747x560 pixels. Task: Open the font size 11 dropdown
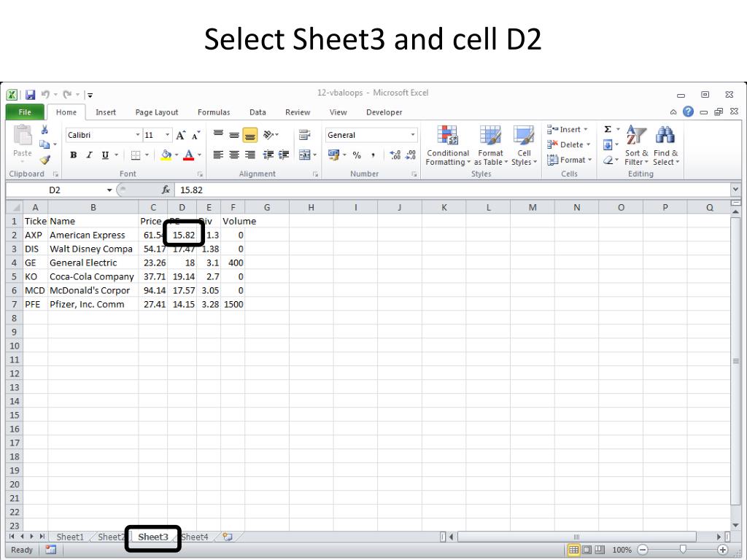coord(168,135)
